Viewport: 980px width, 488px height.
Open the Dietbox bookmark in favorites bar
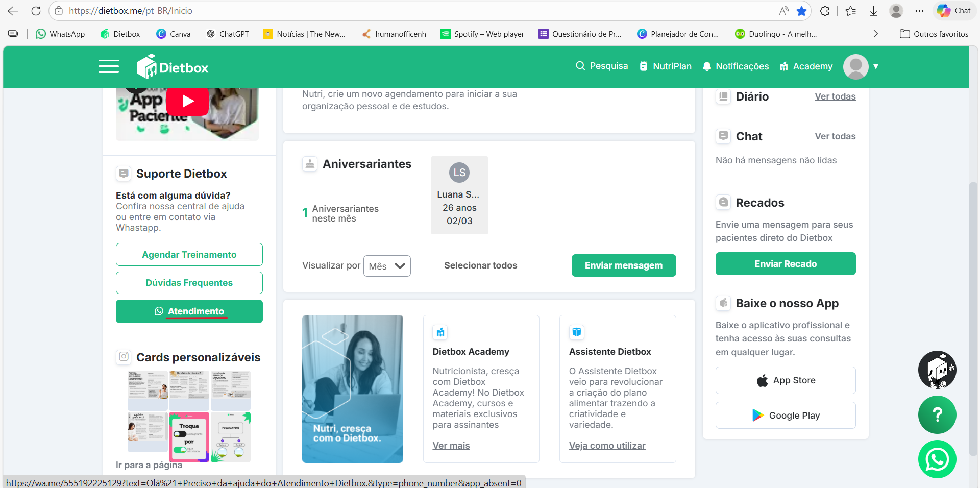pyautogui.click(x=120, y=34)
